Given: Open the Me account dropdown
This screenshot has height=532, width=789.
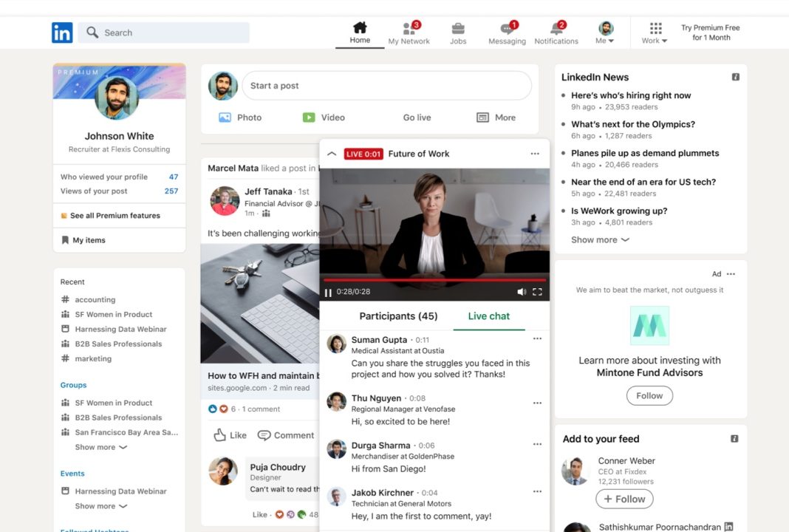Looking at the screenshot, I should [605, 33].
